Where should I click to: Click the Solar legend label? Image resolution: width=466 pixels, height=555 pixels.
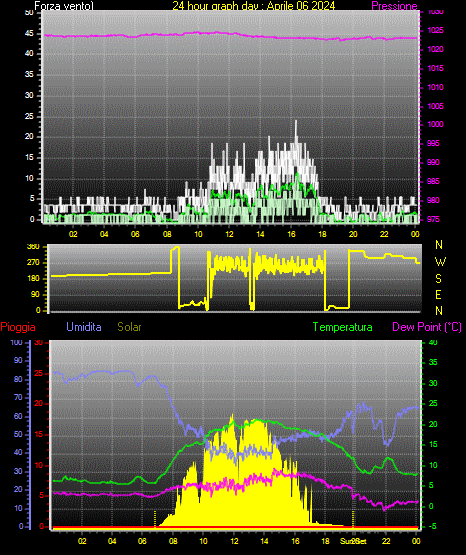129,327
